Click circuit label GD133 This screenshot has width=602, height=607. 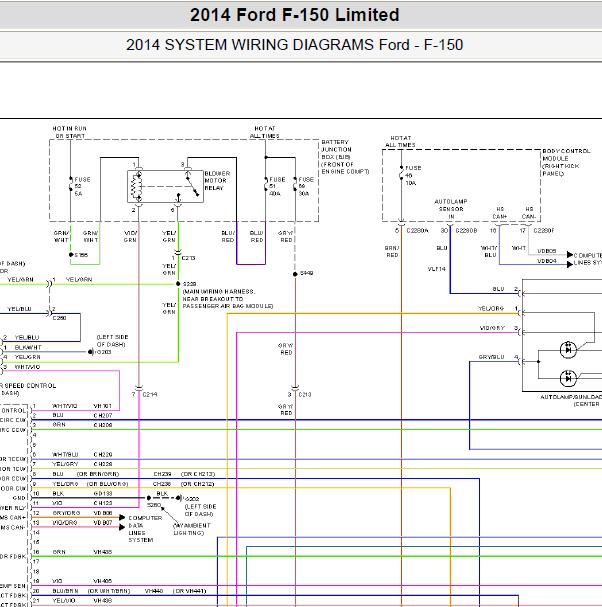pyautogui.click(x=103, y=494)
